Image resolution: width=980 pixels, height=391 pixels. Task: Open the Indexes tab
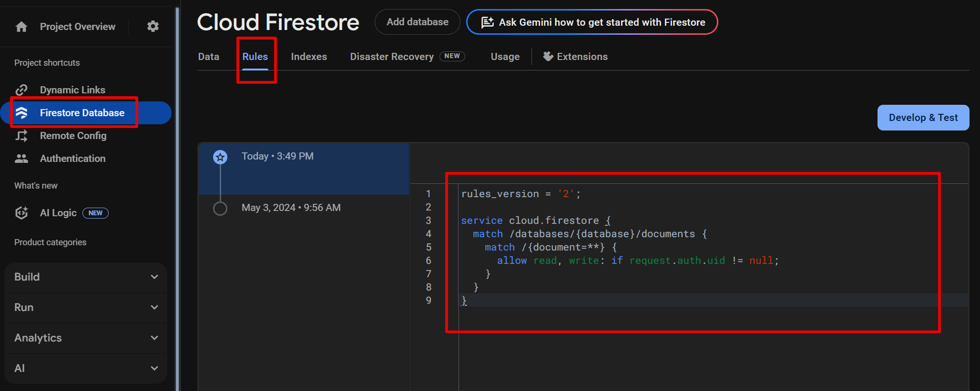(309, 57)
